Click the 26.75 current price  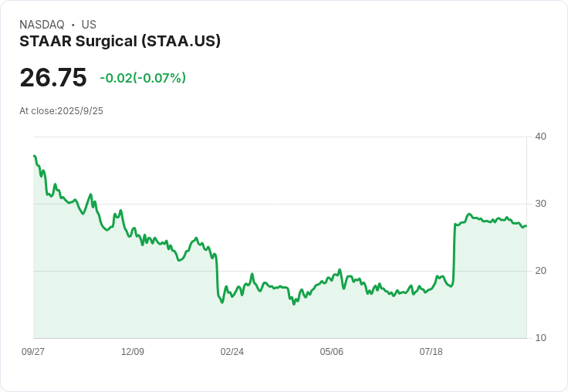point(52,78)
